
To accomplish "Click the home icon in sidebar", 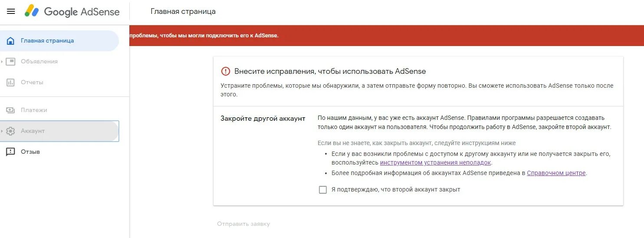I will (x=11, y=41).
